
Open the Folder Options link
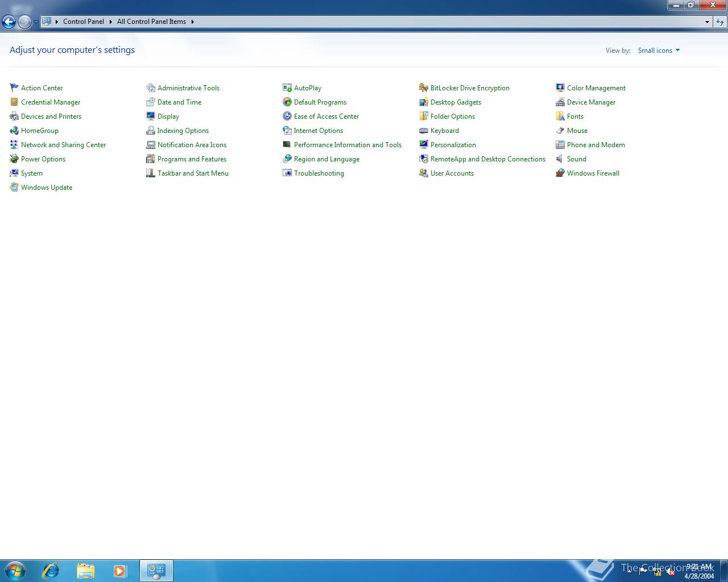(x=452, y=116)
